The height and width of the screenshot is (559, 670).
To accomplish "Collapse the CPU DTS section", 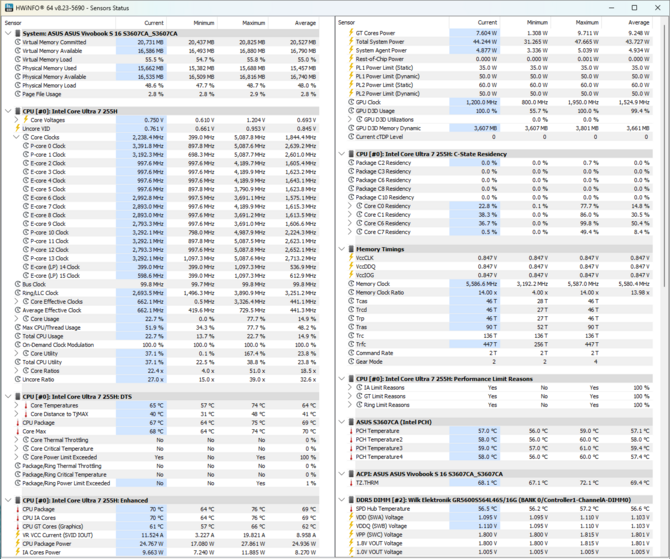I will [8, 397].
